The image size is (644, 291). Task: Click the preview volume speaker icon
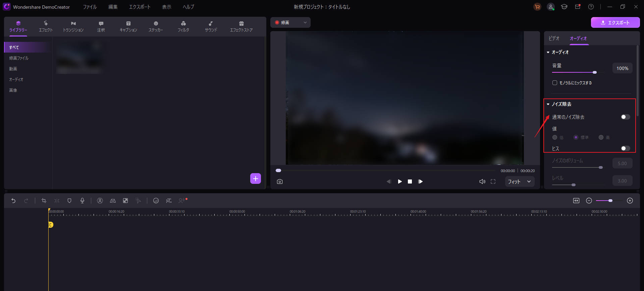click(x=482, y=181)
